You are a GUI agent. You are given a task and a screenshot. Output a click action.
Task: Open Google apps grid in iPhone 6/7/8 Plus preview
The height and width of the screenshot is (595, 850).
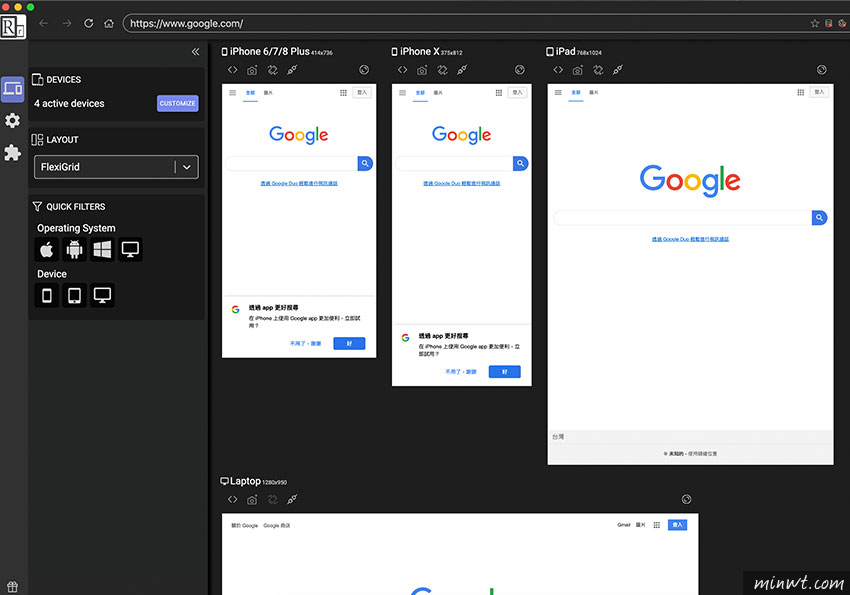pyautogui.click(x=343, y=93)
